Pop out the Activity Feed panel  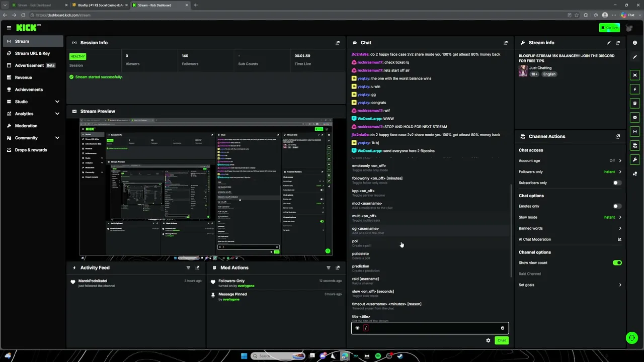click(x=197, y=268)
